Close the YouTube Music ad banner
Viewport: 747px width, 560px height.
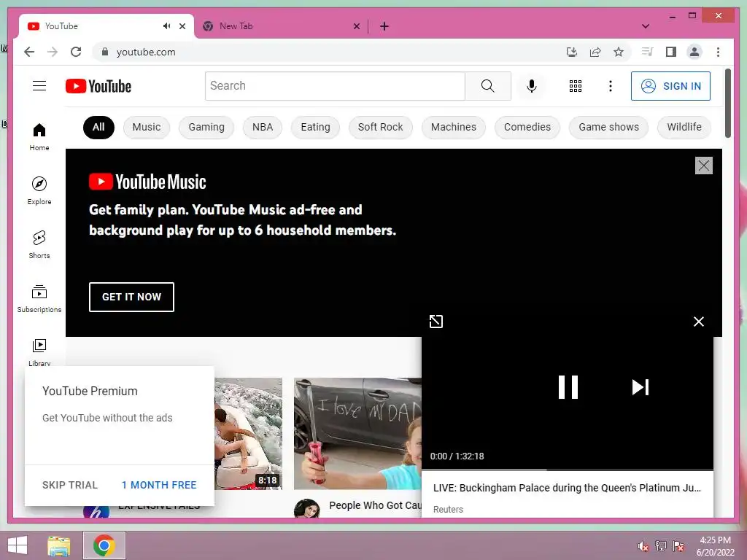(x=704, y=166)
